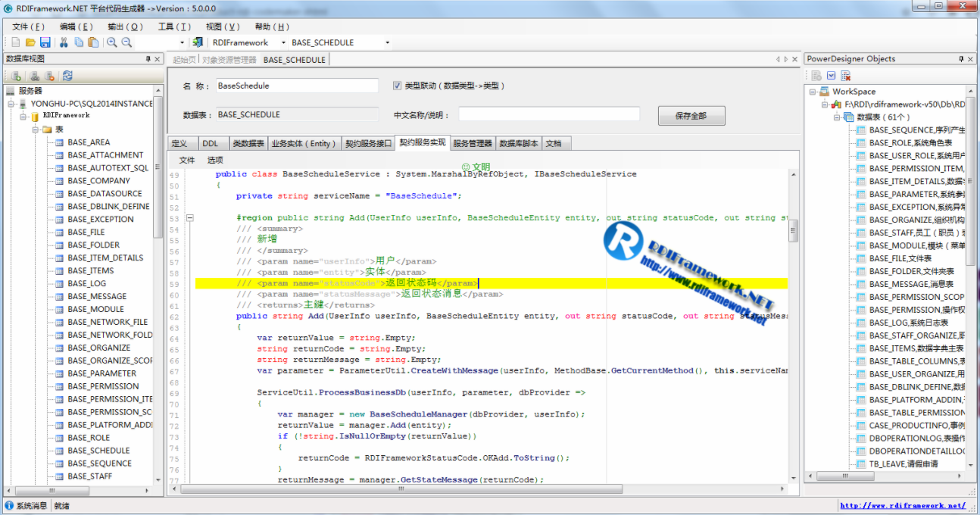Click the tab scroll right arrow

pos(785,59)
